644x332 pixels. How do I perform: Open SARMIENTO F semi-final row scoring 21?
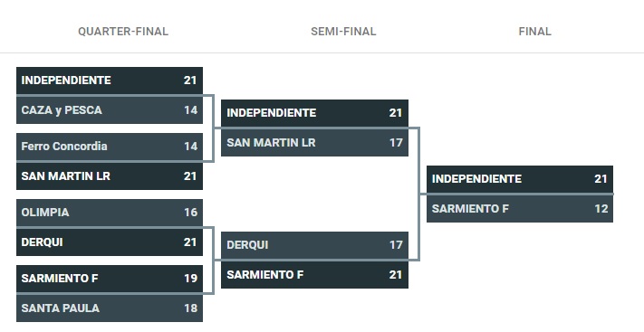click(x=314, y=275)
